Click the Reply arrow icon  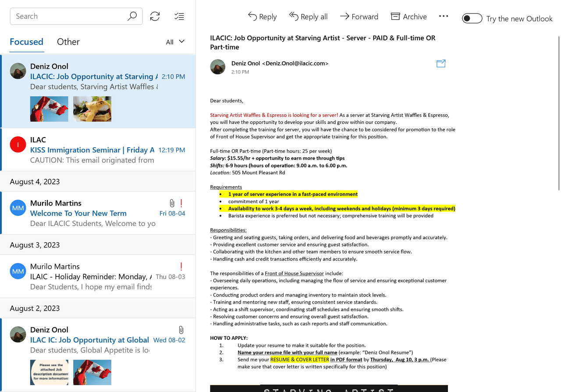pyautogui.click(x=252, y=16)
